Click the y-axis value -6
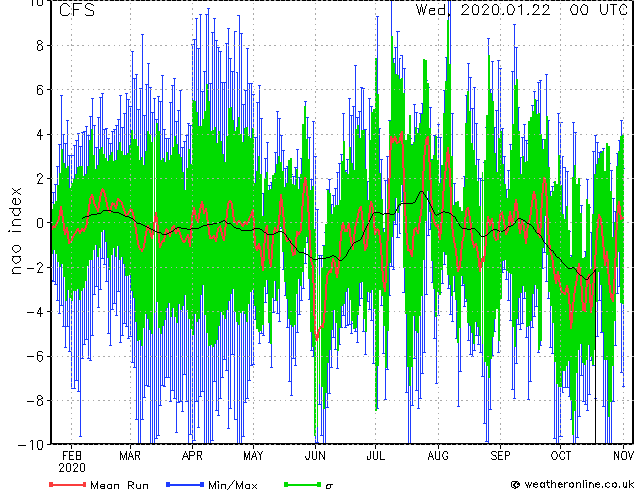634x490 pixels. [x=35, y=356]
